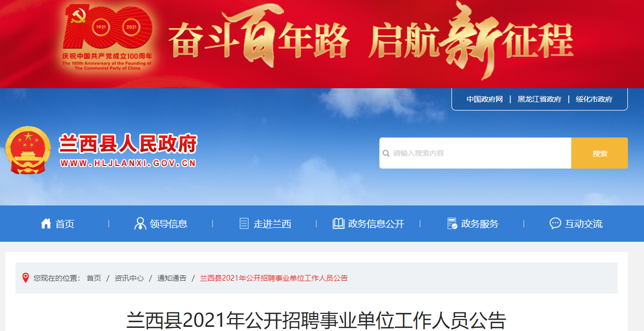Visit the 黑龙江省政府 link
644x331 pixels.
[x=539, y=99]
